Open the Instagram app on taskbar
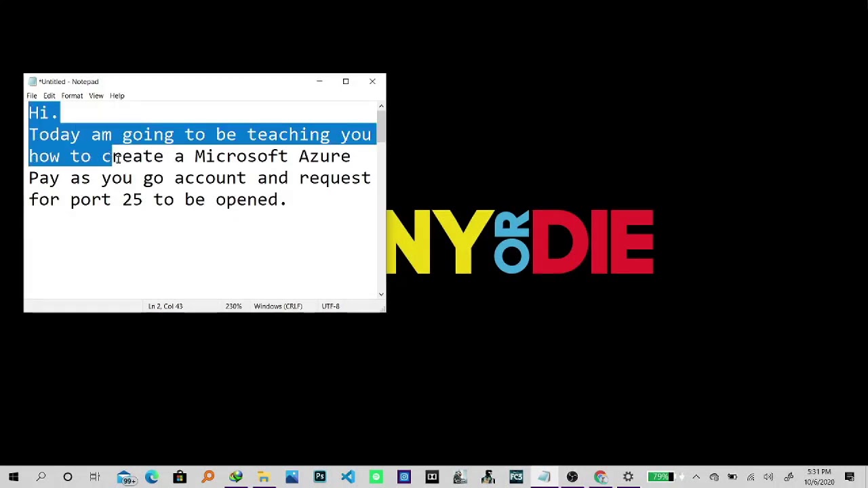Screen dimensions: 868x488 404,477
